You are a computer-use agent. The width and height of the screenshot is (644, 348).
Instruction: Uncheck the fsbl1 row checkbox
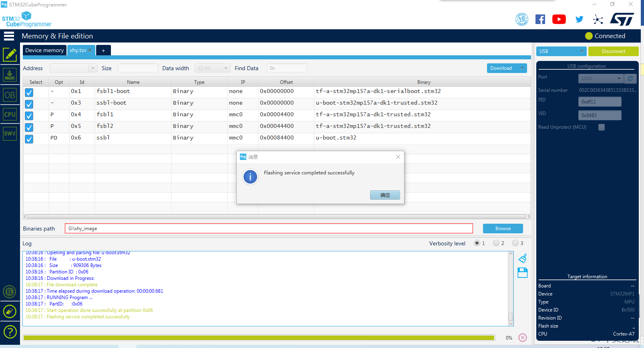click(x=29, y=116)
